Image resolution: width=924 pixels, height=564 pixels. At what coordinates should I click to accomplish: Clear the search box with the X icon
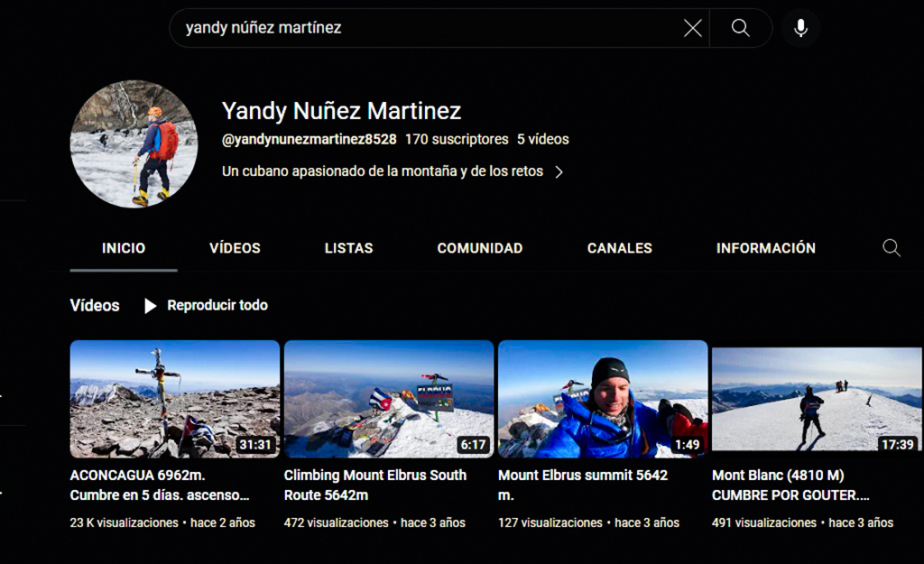[692, 28]
